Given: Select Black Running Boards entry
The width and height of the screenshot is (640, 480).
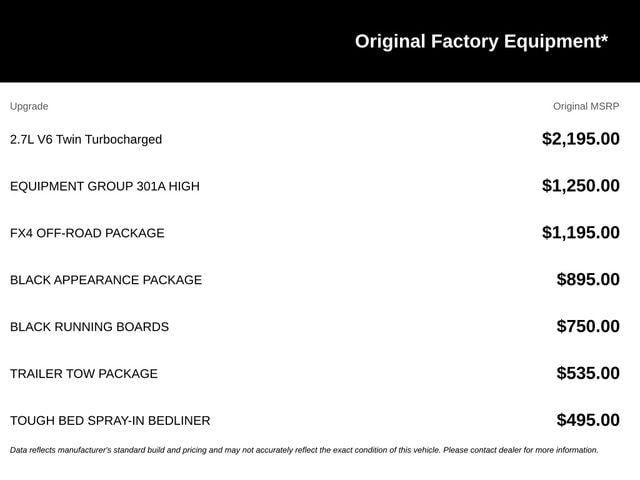Looking at the screenshot, I should click(89, 327).
